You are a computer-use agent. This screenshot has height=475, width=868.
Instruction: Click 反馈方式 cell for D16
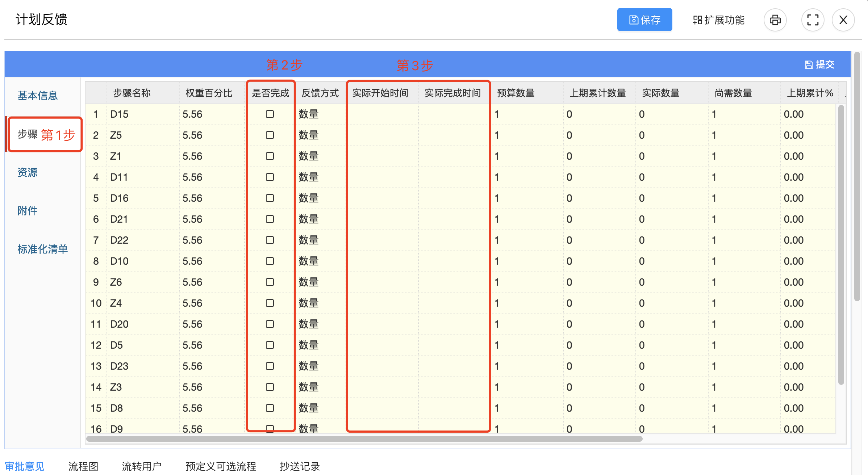321,198
